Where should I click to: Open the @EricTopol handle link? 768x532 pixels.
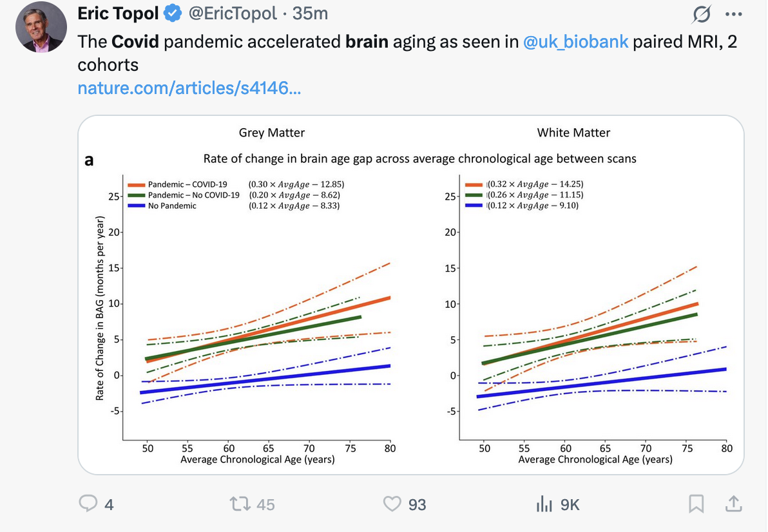pyautogui.click(x=232, y=13)
